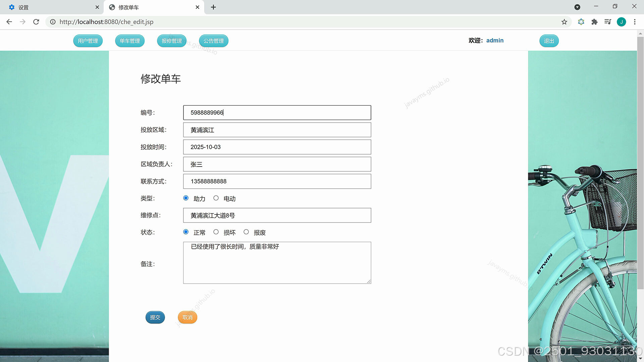Click the 联系方式 phone field
644x362 pixels.
coord(277,181)
